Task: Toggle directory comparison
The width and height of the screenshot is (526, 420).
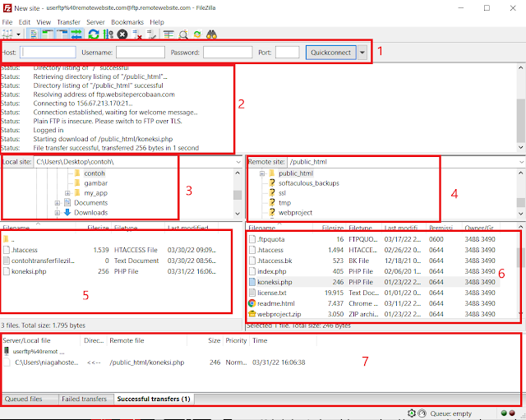Action: [x=183, y=35]
